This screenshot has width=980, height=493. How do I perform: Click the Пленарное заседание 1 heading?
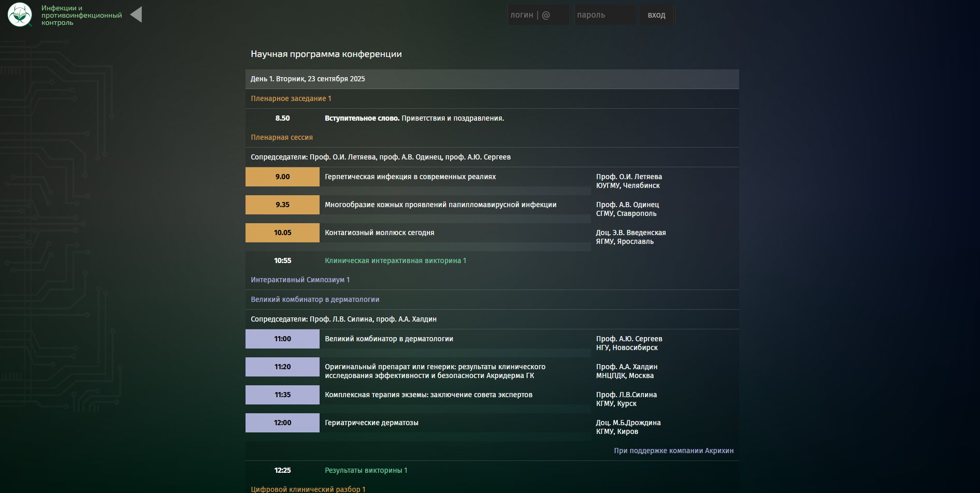[x=291, y=98]
